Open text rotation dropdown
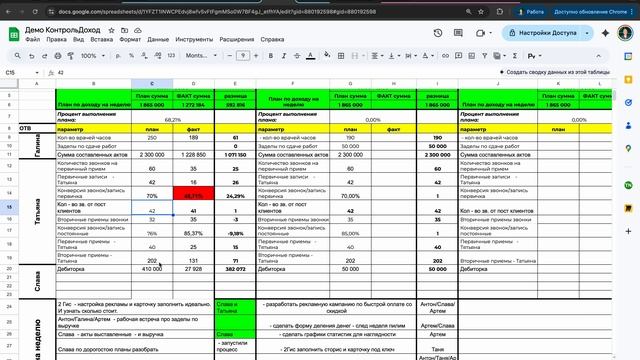Image resolution: width=640 pixels, height=360 pixels. click(x=427, y=56)
